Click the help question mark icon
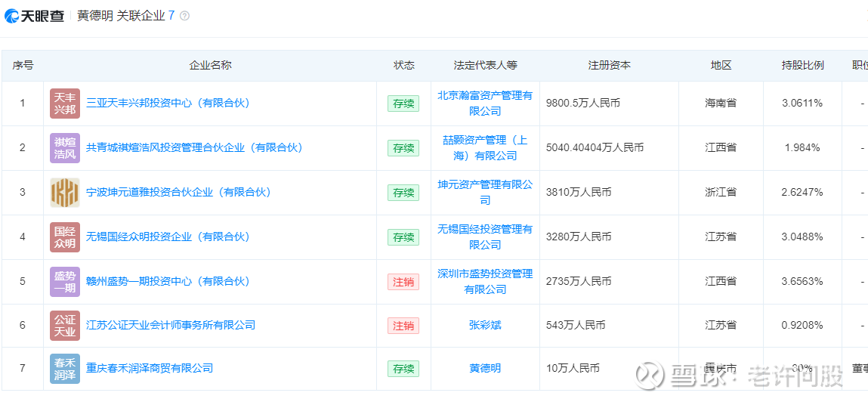 185,15
